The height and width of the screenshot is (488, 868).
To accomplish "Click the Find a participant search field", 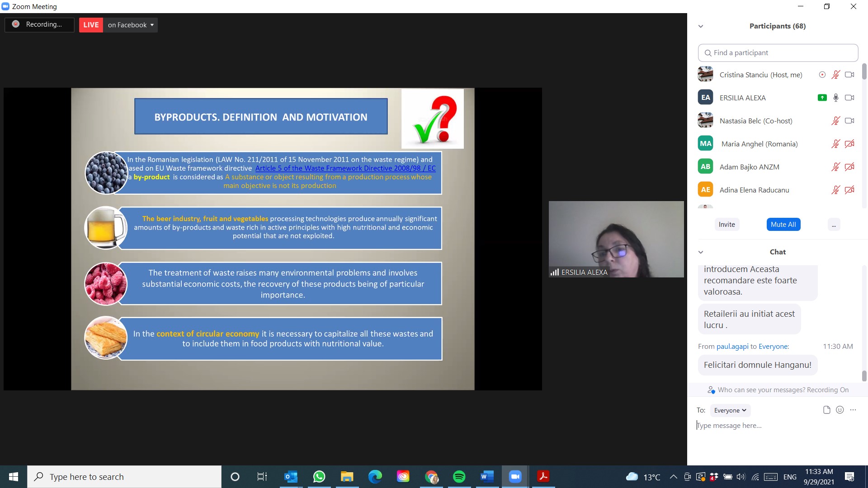I will [778, 53].
